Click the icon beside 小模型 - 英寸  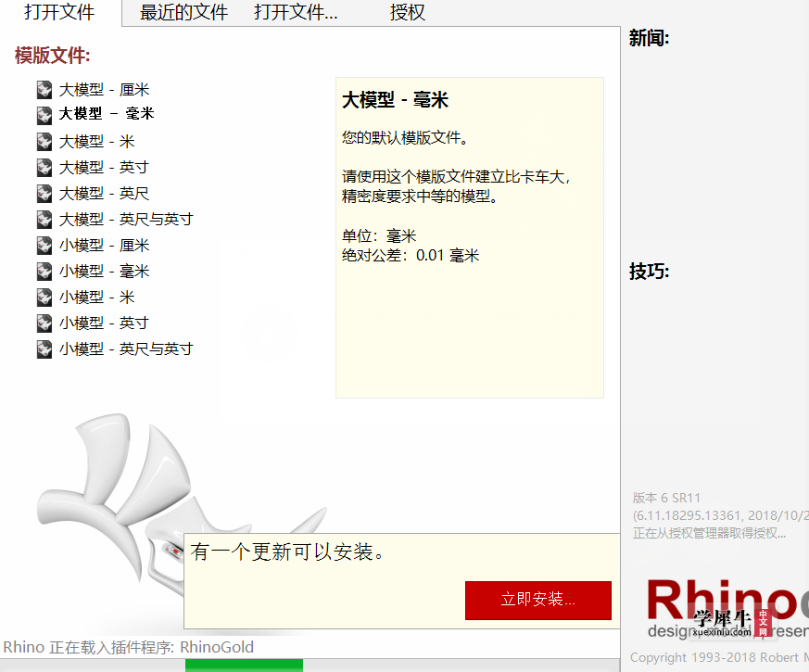pos(44,323)
